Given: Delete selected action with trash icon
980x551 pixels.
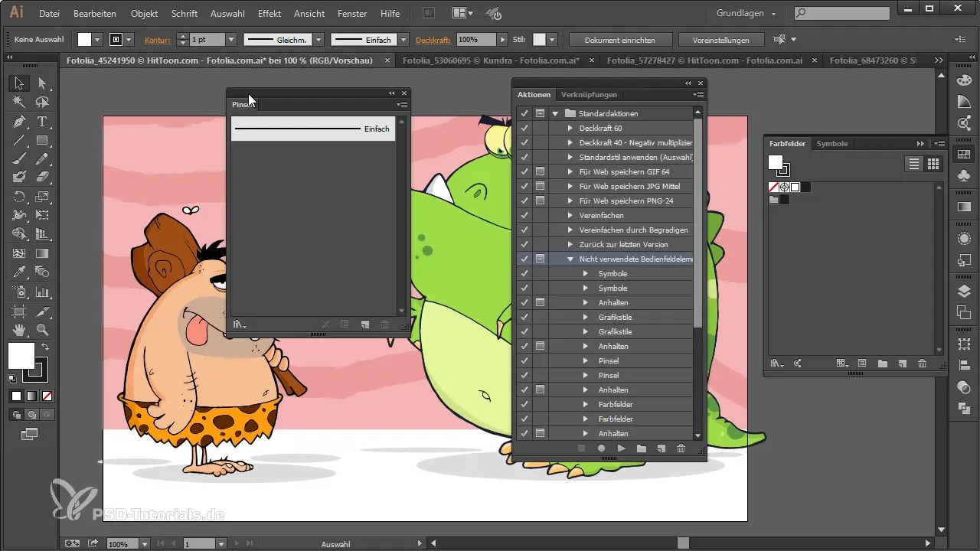Looking at the screenshot, I should [681, 448].
